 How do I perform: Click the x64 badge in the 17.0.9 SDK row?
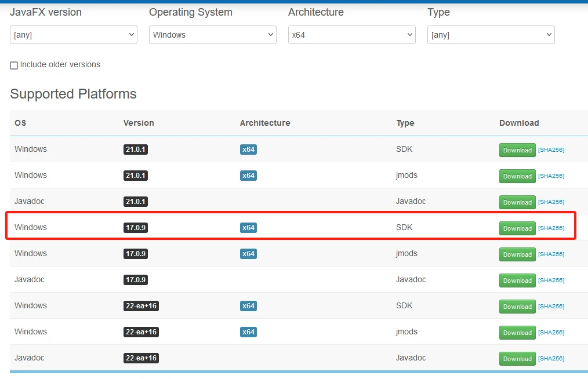click(x=248, y=228)
